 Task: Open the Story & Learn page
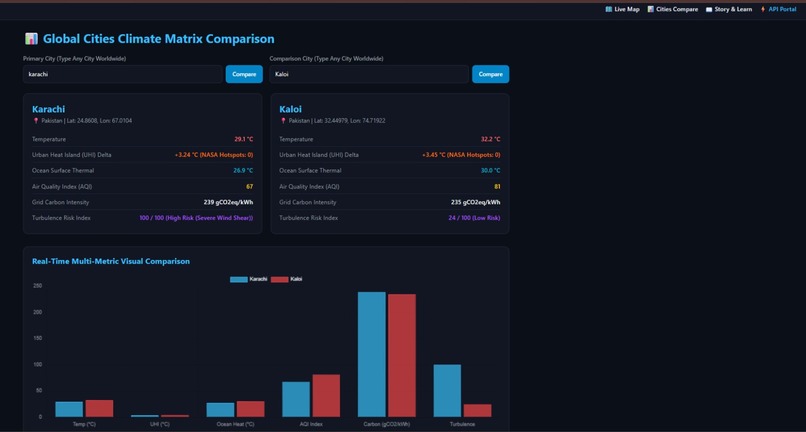coord(729,9)
